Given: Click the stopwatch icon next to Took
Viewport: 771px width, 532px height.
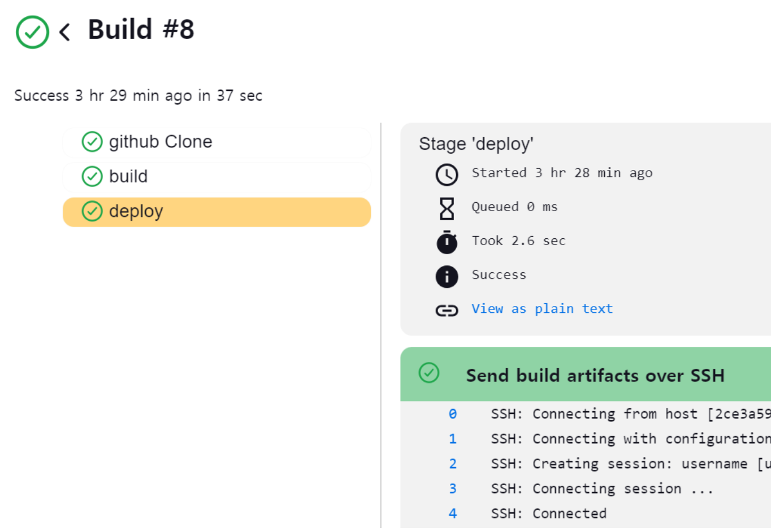Looking at the screenshot, I should (x=447, y=242).
